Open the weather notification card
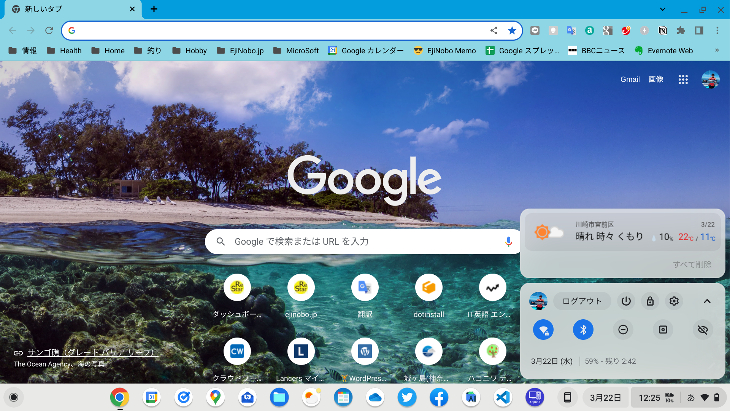 622,232
